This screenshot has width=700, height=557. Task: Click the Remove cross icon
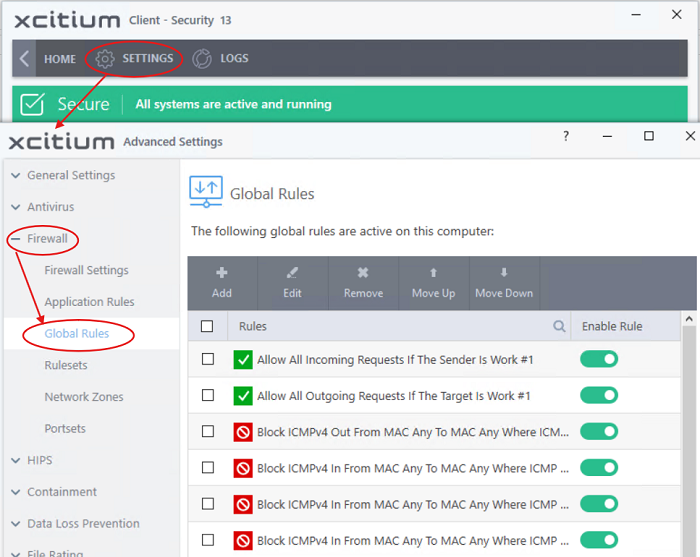click(x=363, y=272)
